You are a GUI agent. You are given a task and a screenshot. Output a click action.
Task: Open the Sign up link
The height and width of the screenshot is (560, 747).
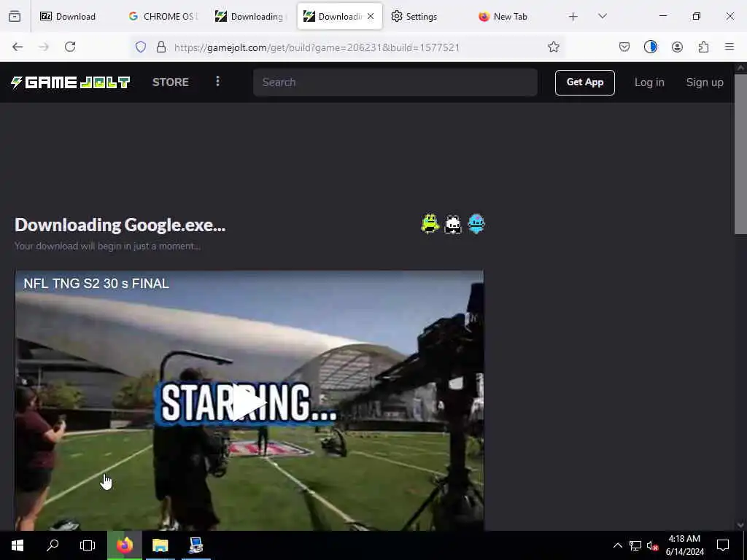coord(705,82)
